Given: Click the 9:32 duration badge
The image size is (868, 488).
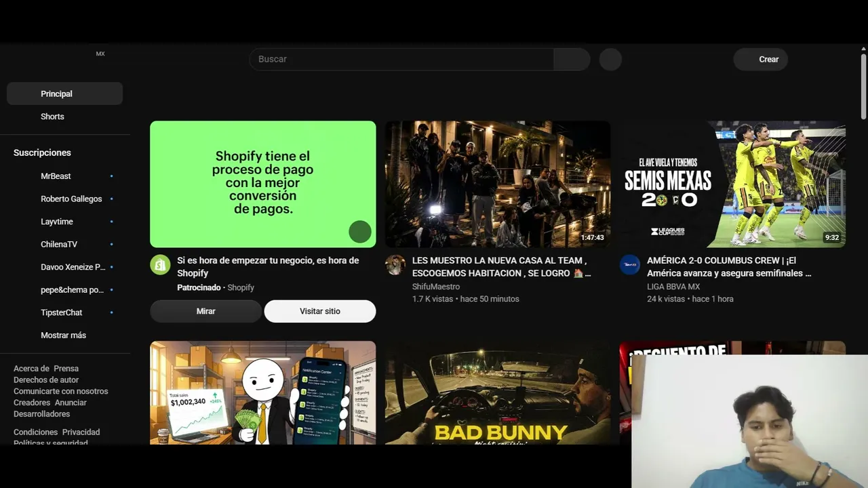Looking at the screenshot, I should [831, 238].
